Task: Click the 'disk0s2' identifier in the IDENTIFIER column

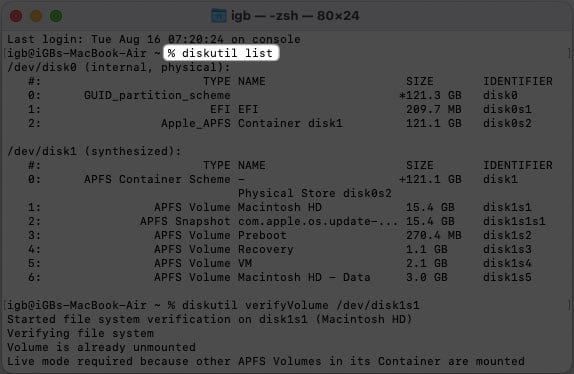Action: coord(507,123)
